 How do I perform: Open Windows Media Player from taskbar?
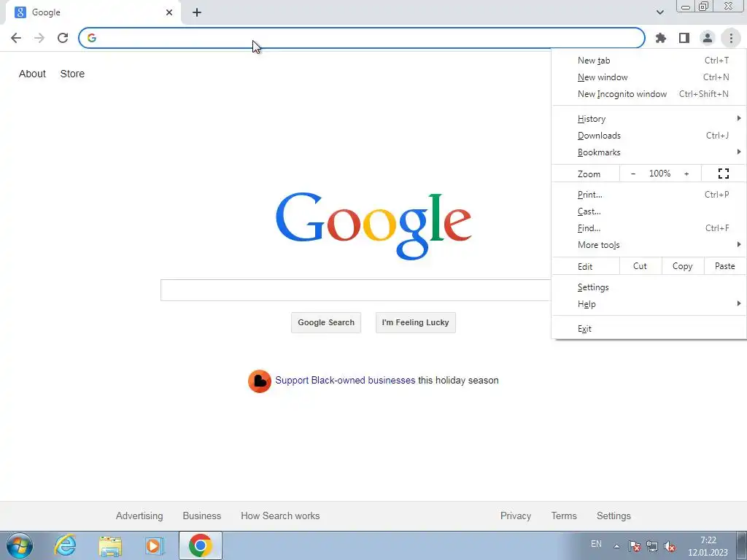[155, 545]
